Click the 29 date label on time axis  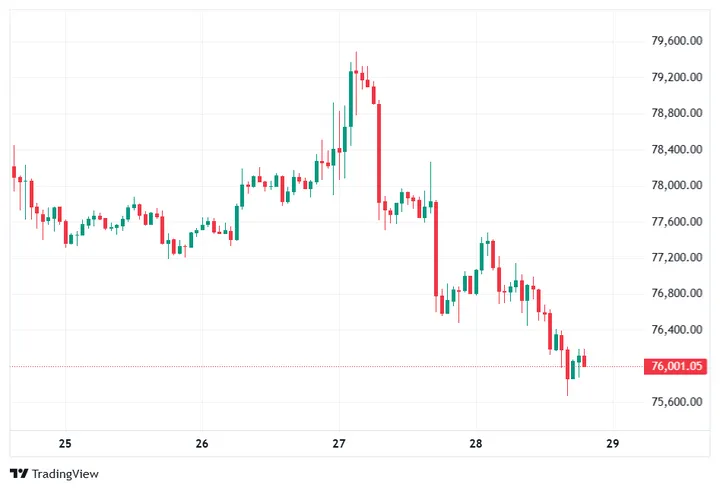tap(613, 444)
